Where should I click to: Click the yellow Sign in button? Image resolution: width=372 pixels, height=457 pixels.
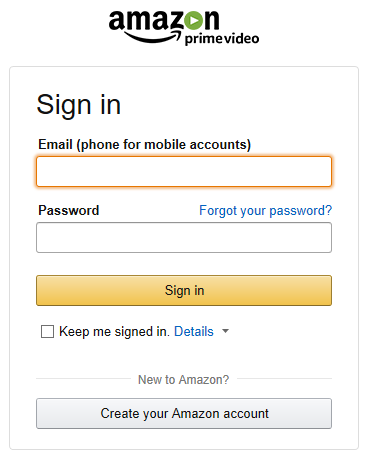coord(184,290)
